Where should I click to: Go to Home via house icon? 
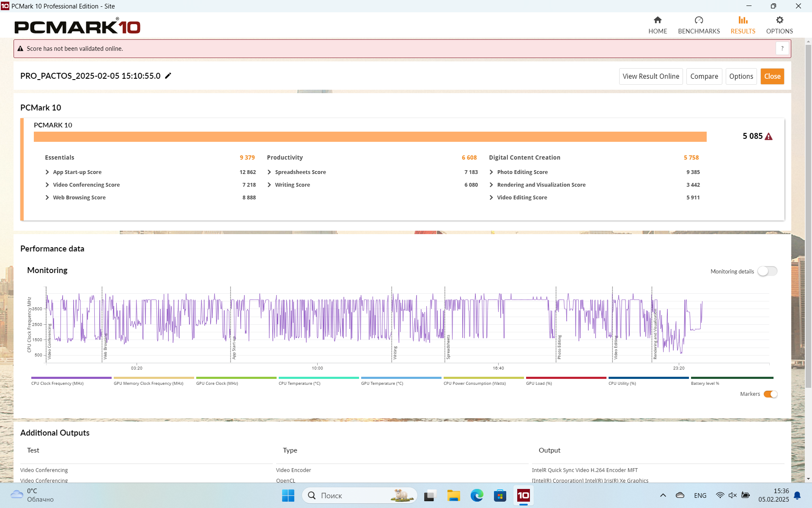tap(657, 20)
